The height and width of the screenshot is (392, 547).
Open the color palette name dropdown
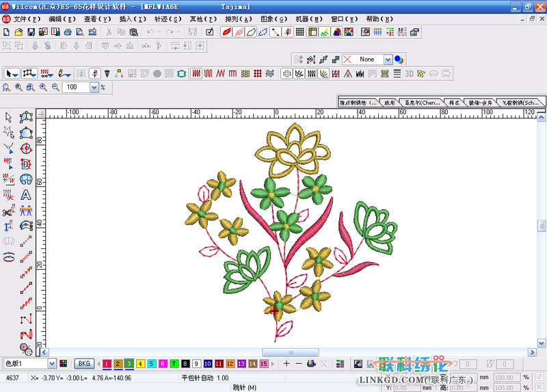pos(52,363)
